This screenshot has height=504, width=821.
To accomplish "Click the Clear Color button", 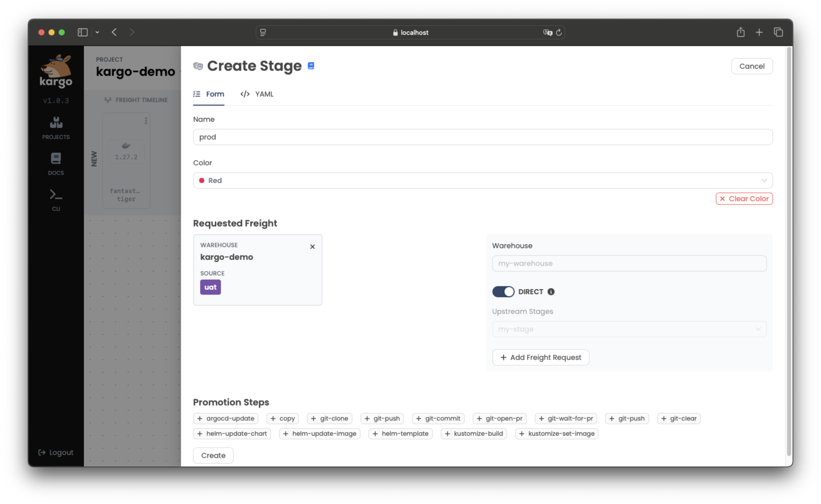I will pos(744,199).
